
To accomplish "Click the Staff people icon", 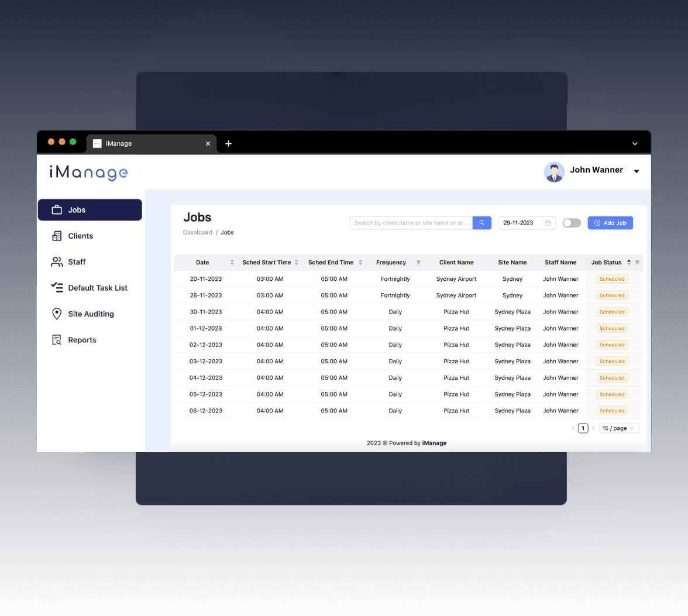I will pos(57,262).
